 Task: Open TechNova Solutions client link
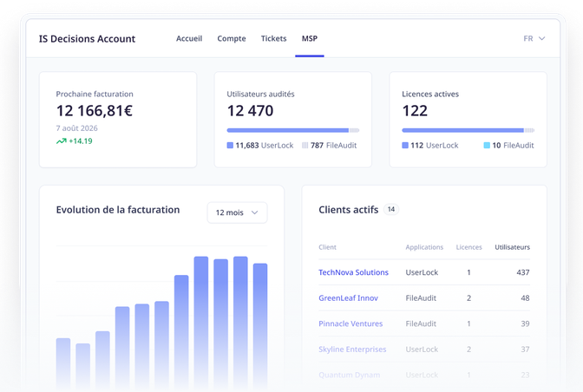[353, 272]
